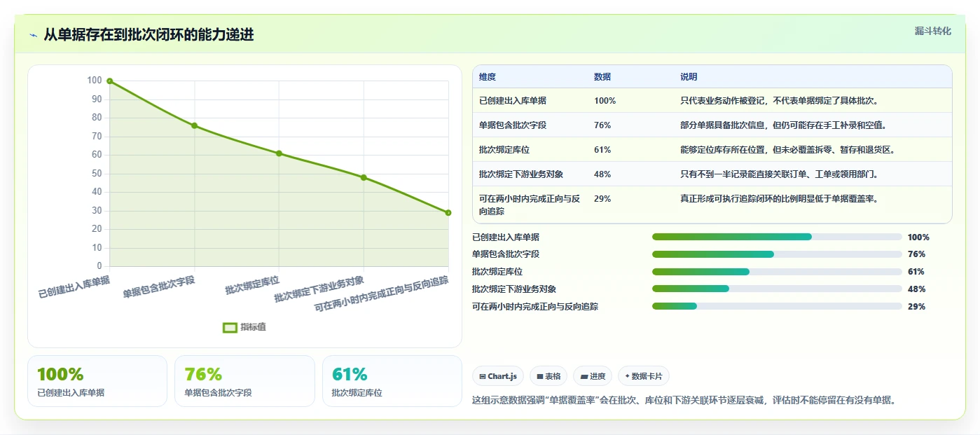
Task: Click the description starting 只有不到一半记录
Action: pyautogui.click(x=779, y=174)
